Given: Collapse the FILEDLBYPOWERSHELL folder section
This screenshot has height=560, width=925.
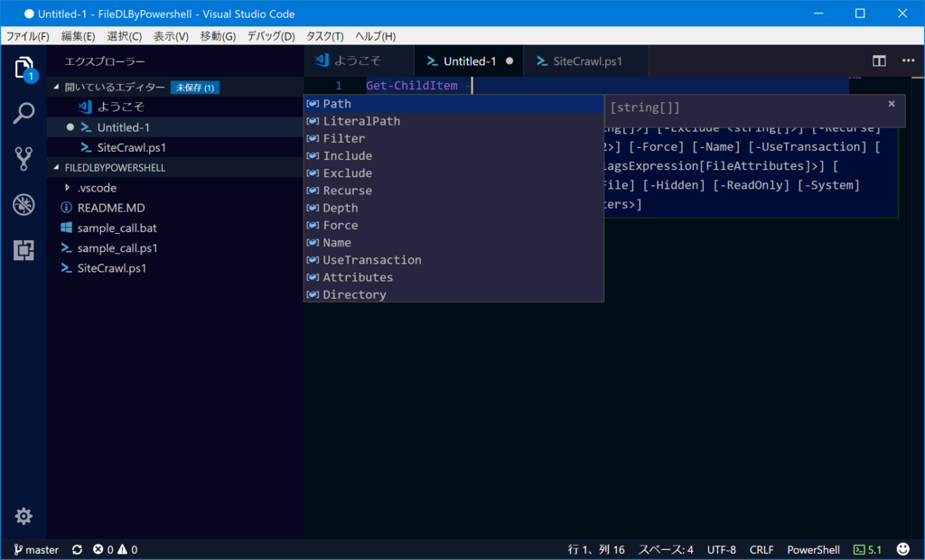Looking at the screenshot, I should (175, 168).
